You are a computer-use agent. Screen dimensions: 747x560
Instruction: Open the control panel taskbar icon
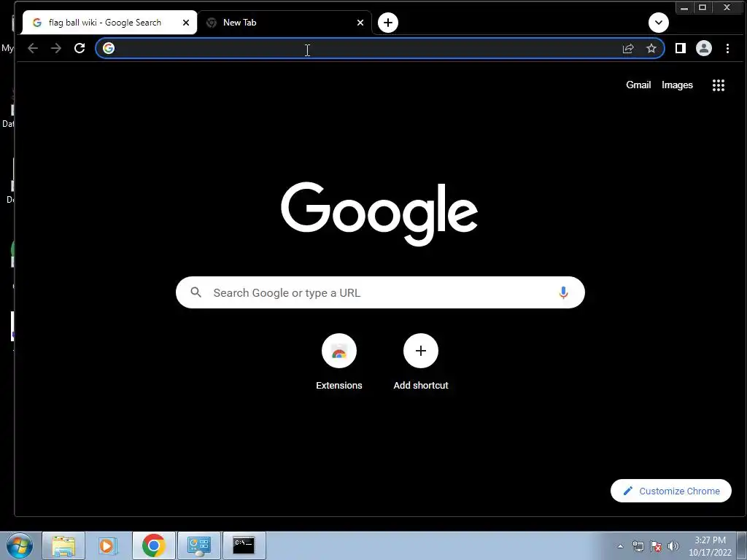click(x=198, y=545)
